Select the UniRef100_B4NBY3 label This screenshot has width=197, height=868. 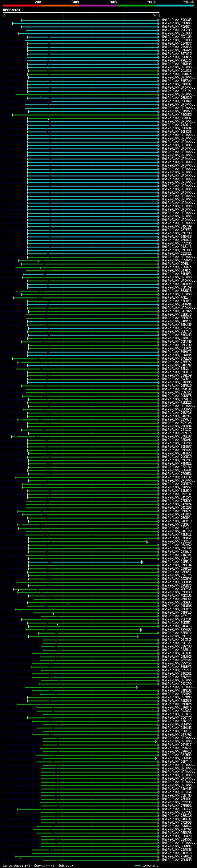177,667
